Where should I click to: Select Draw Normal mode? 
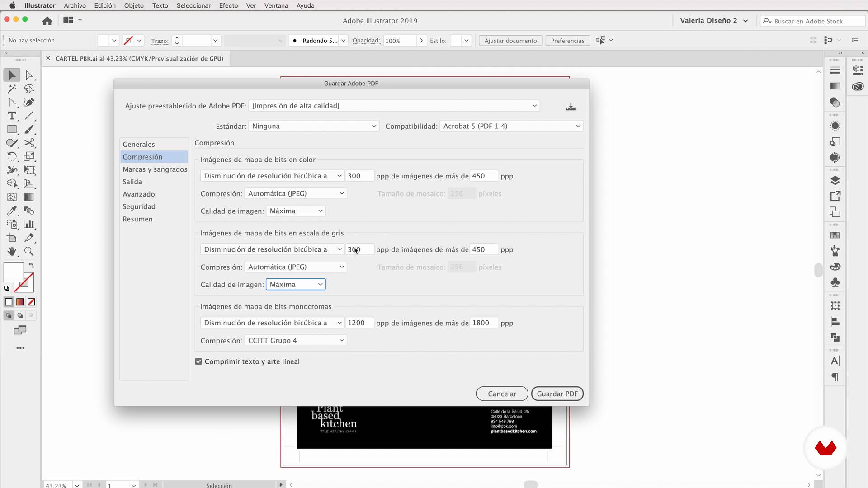coord(9,315)
